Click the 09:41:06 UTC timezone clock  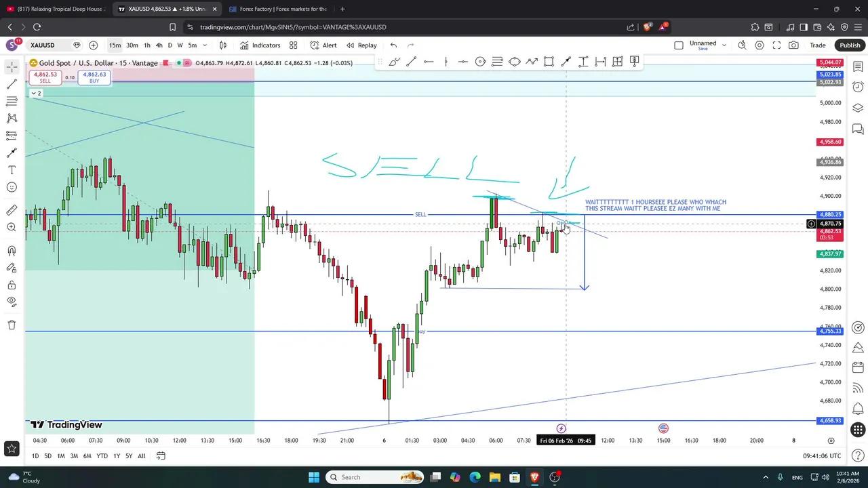[x=822, y=456]
